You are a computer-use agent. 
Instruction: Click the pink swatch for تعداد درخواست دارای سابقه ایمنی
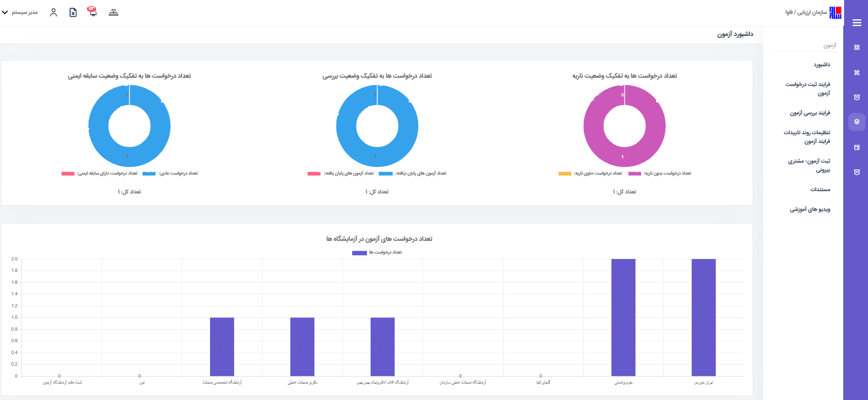(x=68, y=174)
